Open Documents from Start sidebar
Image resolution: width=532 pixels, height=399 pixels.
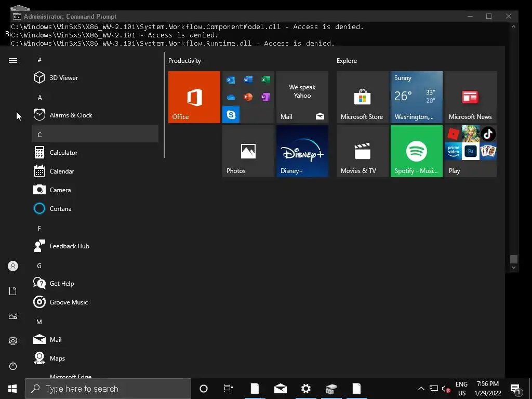coord(13,291)
